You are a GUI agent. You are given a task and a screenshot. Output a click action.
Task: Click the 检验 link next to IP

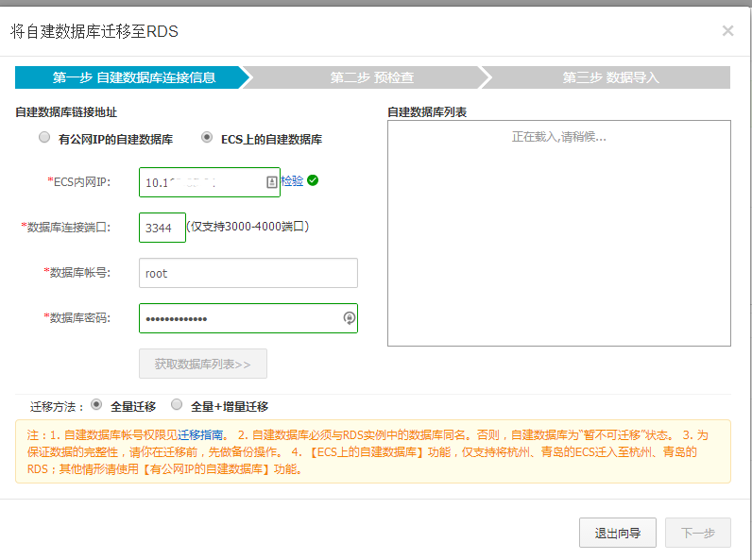coord(292,180)
